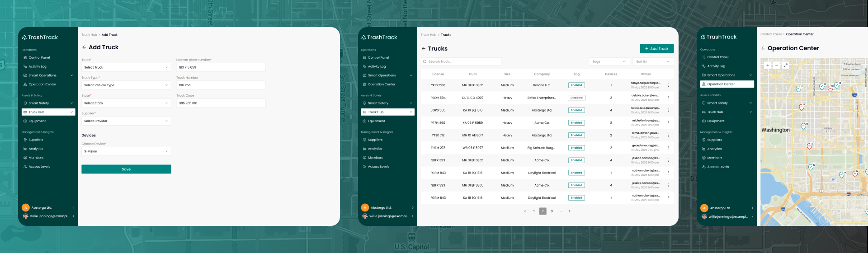Image resolution: width=868 pixels, height=253 pixels.
Task: Click the Enabled tag on JGPS 565 row
Action: [x=576, y=110]
